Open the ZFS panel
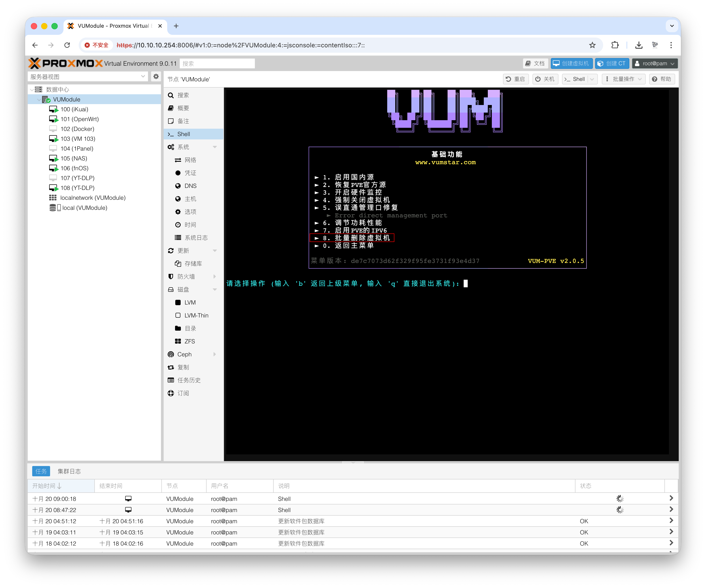Viewport: 706px width, 588px height. tap(190, 341)
